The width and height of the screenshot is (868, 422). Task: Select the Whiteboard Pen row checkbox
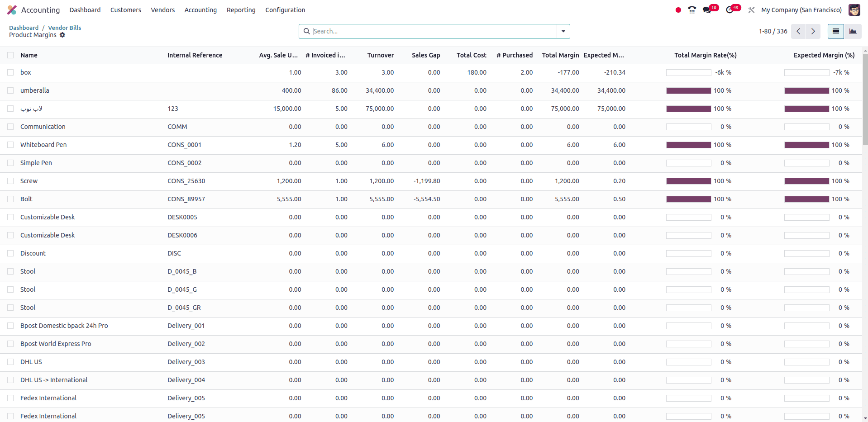tap(10, 145)
